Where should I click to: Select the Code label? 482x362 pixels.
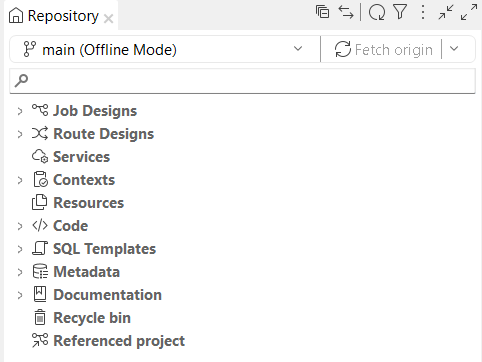click(x=71, y=226)
